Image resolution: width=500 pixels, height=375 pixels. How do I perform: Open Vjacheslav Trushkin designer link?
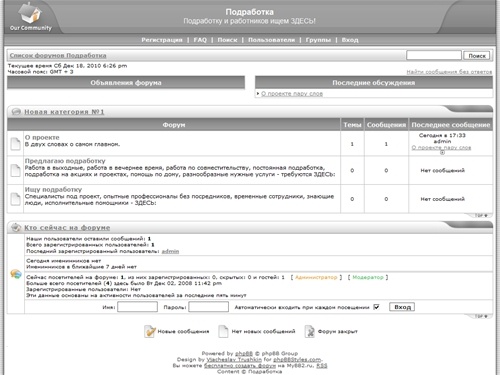pyautogui.click(x=234, y=359)
